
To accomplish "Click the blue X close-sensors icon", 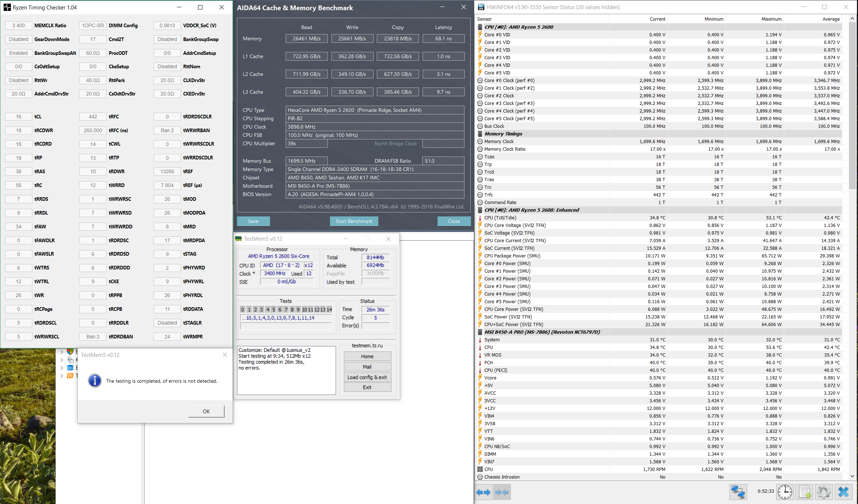I will pyautogui.click(x=843, y=492).
